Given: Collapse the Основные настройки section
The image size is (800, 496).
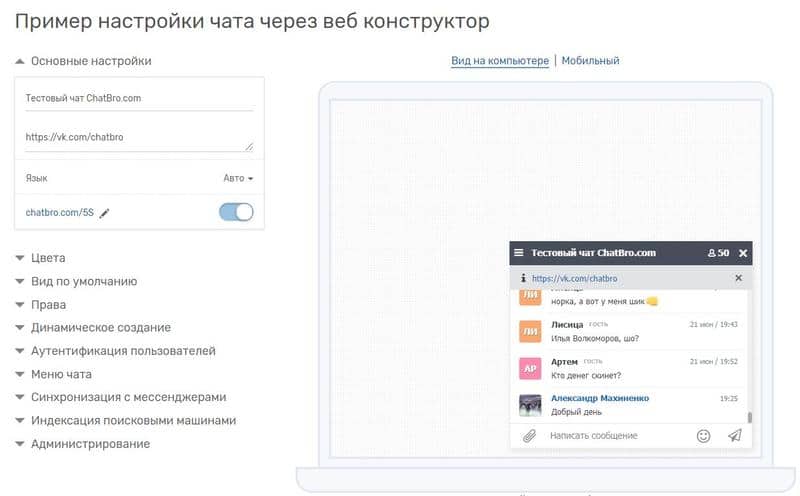Looking at the screenshot, I should pos(83,61).
